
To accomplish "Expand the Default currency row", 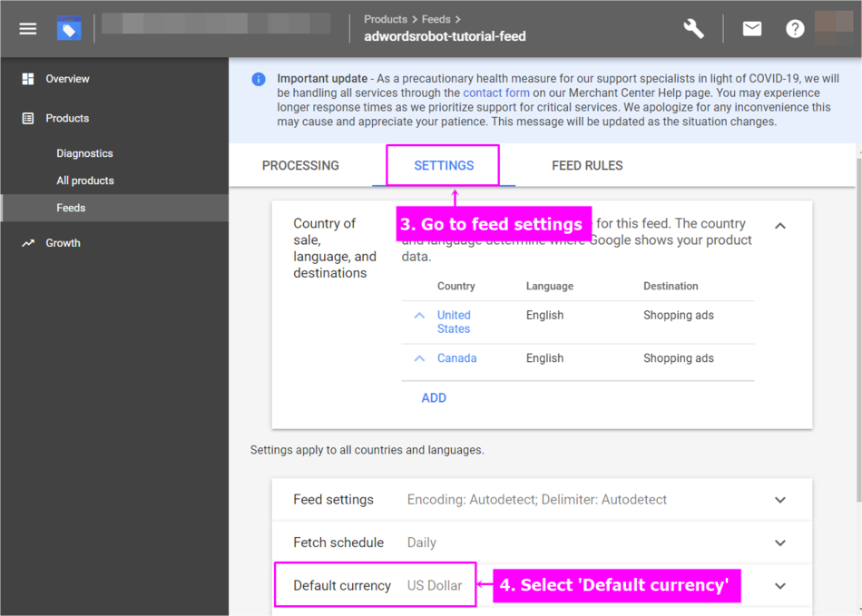I will pyautogui.click(x=780, y=586).
